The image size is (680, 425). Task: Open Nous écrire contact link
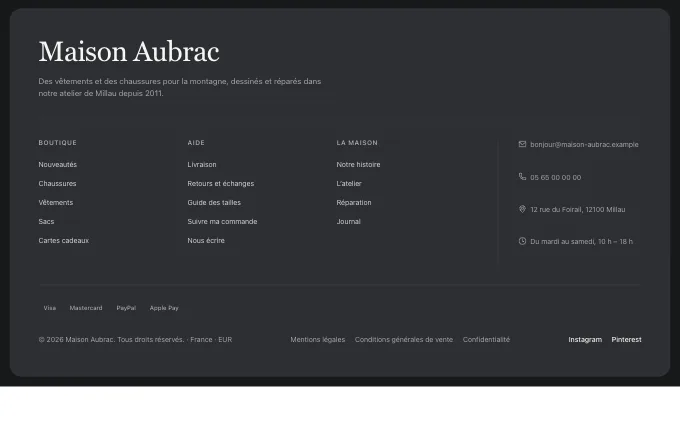[206, 241]
